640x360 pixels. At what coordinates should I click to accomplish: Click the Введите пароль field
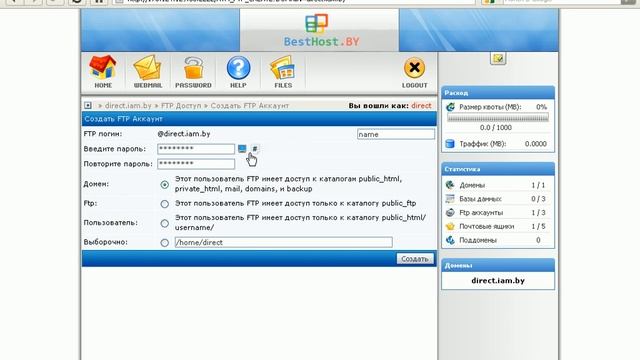tap(196, 149)
